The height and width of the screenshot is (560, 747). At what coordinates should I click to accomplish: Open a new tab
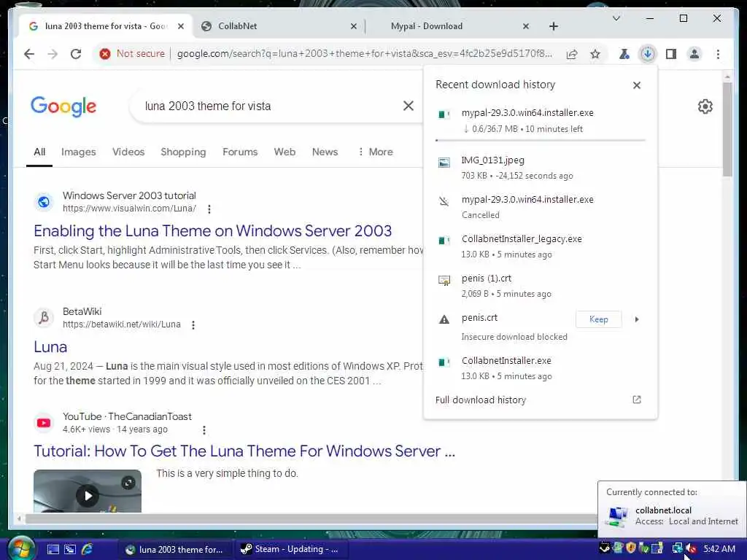(x=553, y=26)
